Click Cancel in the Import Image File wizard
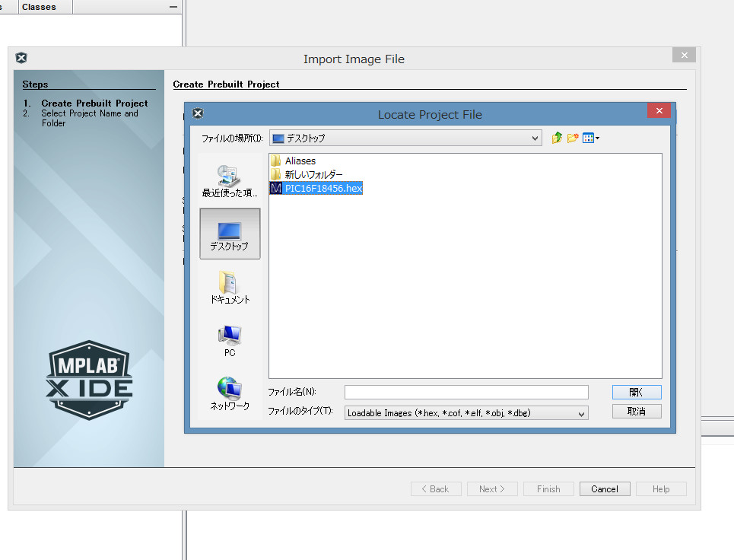Image resolution: width=734 pixels, height=560 pixels. (x=605, y=488)
